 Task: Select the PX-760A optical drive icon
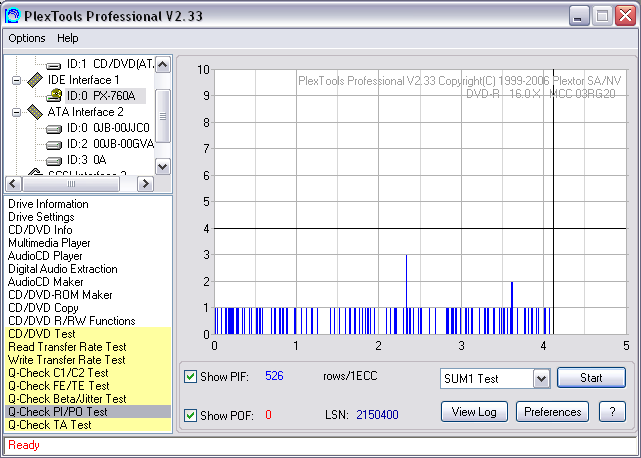point(54,96)
